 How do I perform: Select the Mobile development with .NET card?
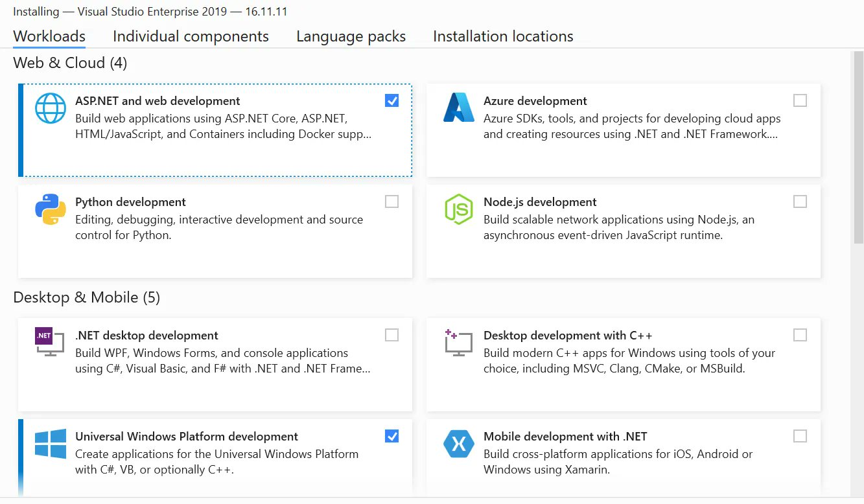tap(623, 453)
